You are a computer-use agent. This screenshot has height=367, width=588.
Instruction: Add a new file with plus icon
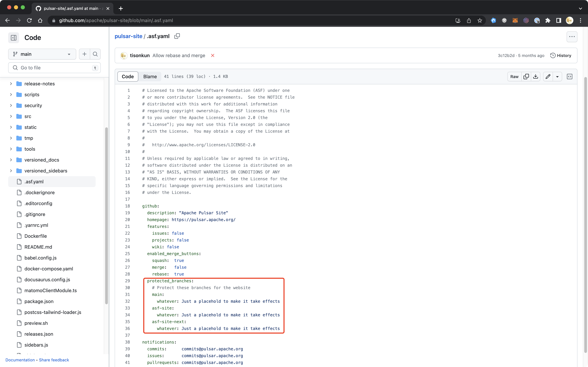(x=84, y=54)
